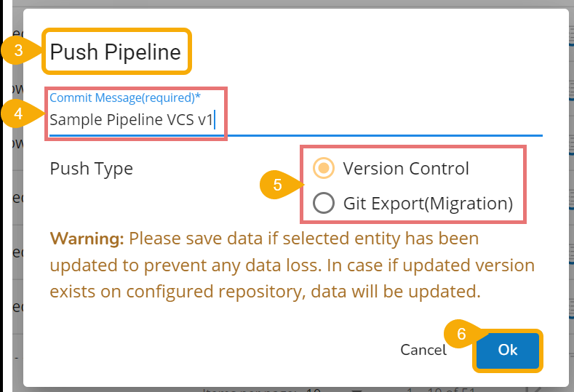Open the Items per page dropdown arrow
Screen dimensions: 574x392
356,389
